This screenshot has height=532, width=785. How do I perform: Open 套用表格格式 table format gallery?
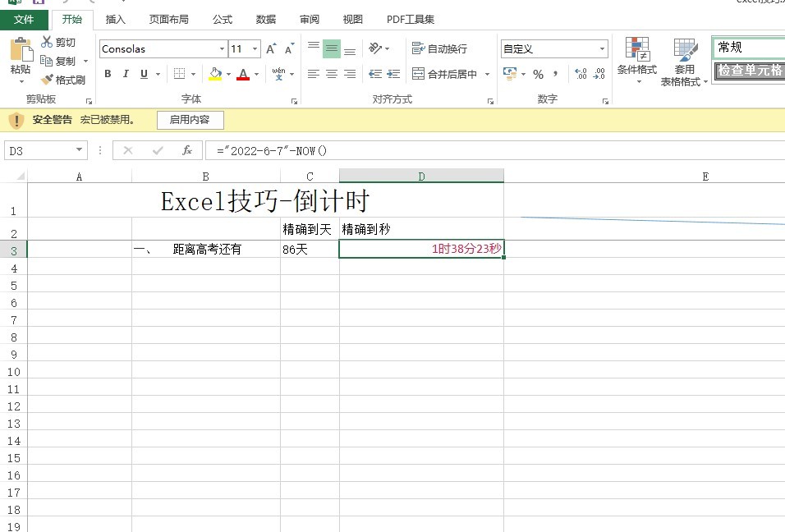[x=684, y=62]
